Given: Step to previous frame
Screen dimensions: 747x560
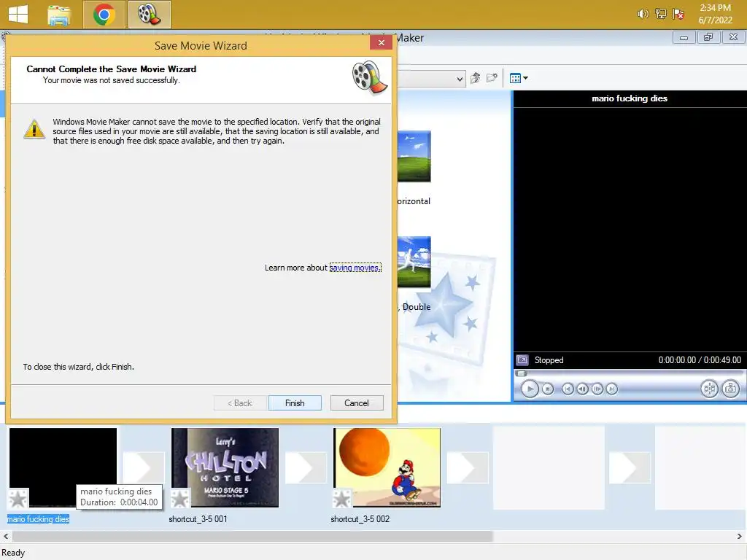Looking at the screenshot, I should [582, 389].
